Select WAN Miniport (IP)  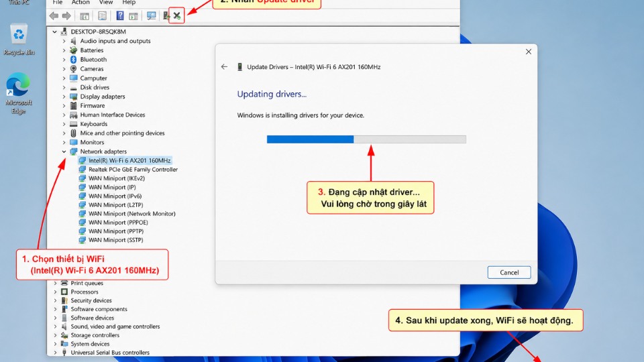(112, 187)
